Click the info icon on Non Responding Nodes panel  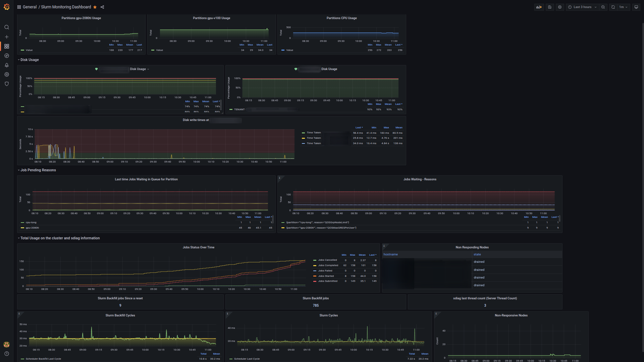384,246
